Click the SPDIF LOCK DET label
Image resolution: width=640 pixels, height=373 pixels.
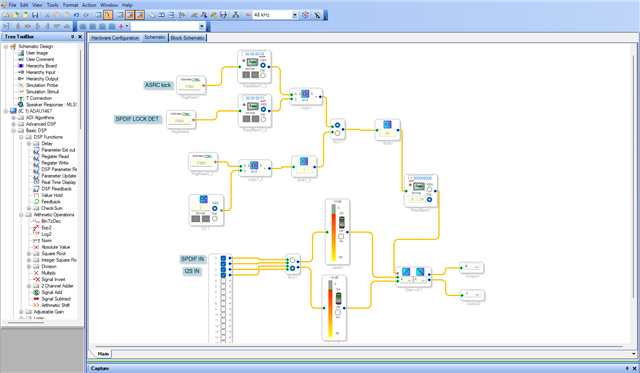coord(137,119)
